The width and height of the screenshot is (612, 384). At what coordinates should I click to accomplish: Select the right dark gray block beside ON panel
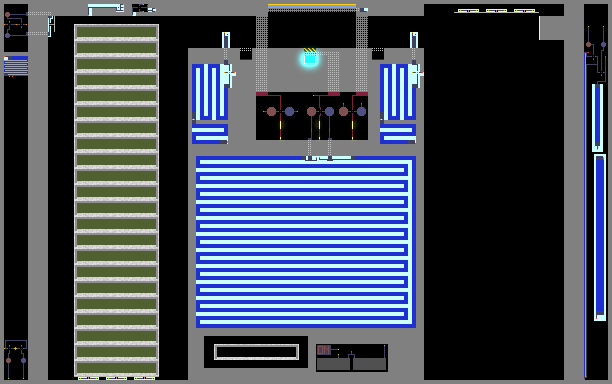pos(370,364)
